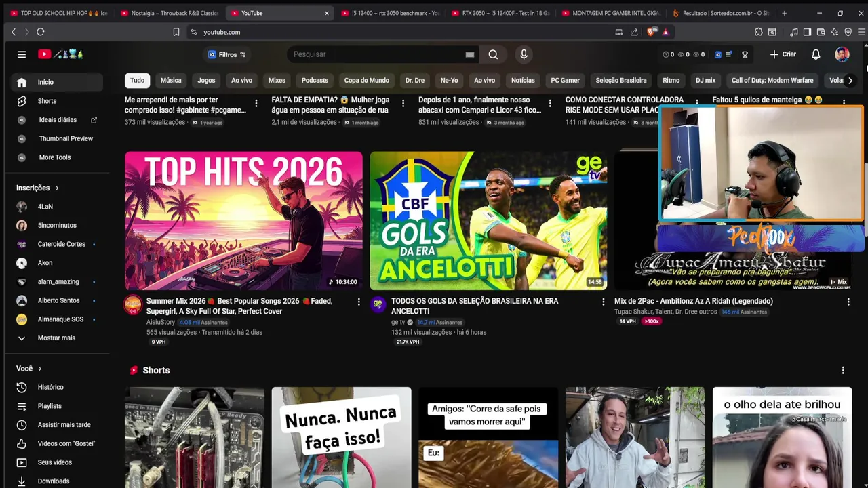Open the browser extensions puzzle icon
Screen dimensions: 868x488
tap(758, 32)
